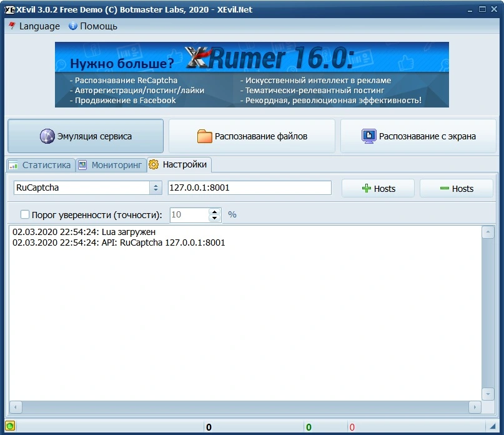
Task: Increase the confidence threshold with up arrow
Action: [214, 212]
